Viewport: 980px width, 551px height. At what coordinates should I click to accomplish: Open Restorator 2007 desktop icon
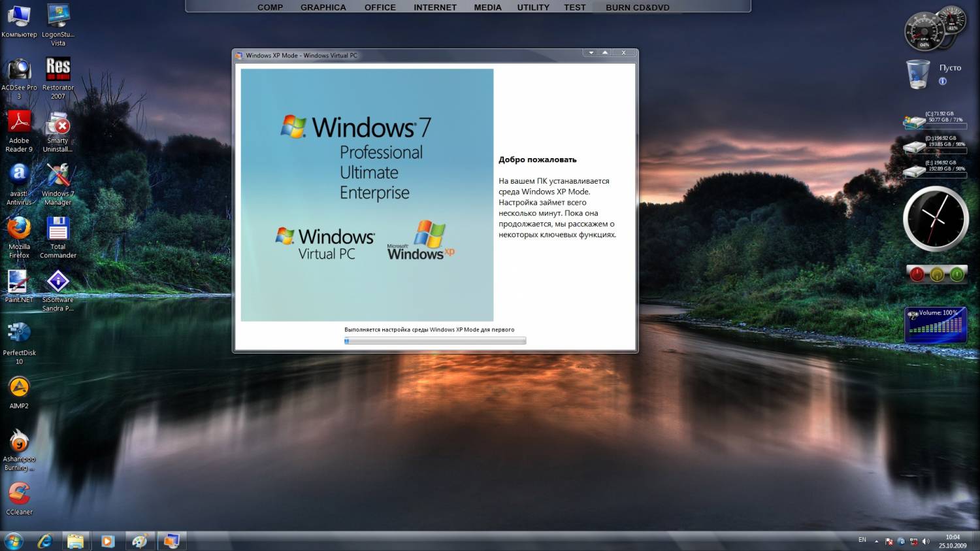click(58, 78)
